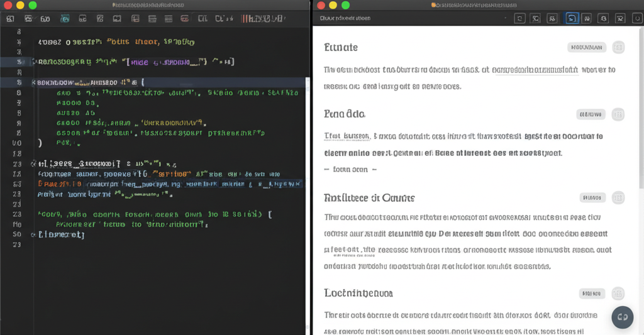Click the circular icon beside the second section heading

point(618,114)
